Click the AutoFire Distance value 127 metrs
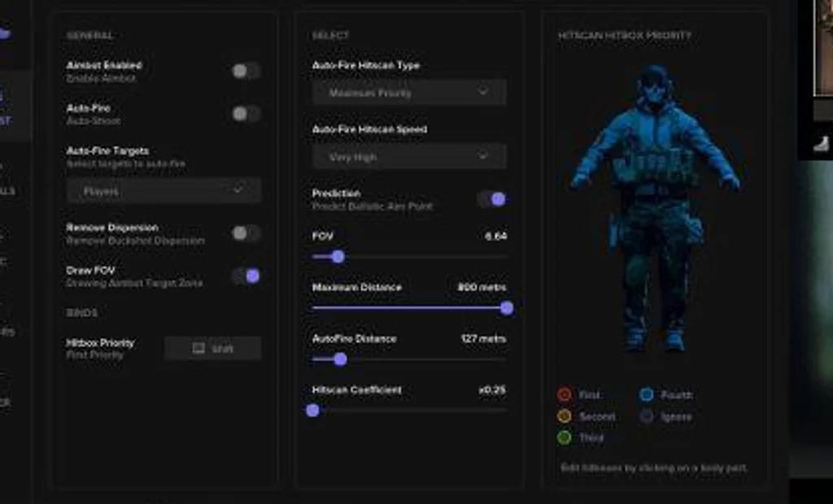 [483, 338]
